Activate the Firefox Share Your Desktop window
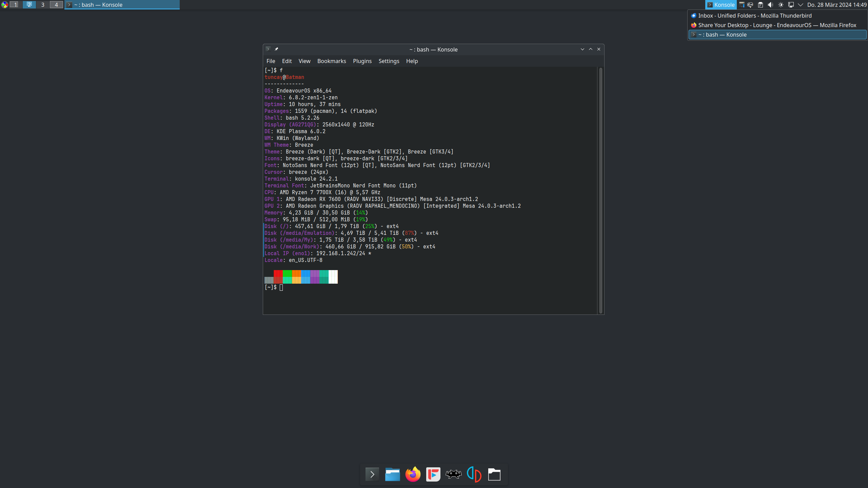The height and width of the screenshot is (488, 868). pyautogui.click(x=777, y=25)
